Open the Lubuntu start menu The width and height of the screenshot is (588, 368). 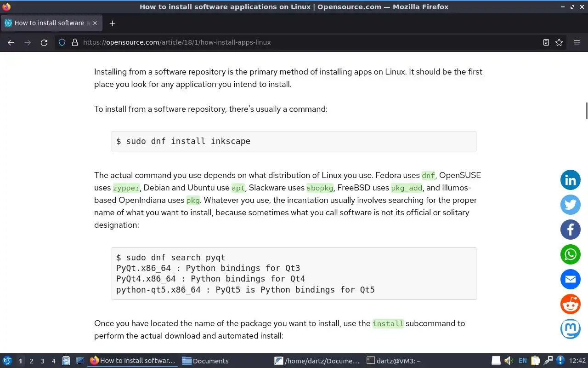7,361
